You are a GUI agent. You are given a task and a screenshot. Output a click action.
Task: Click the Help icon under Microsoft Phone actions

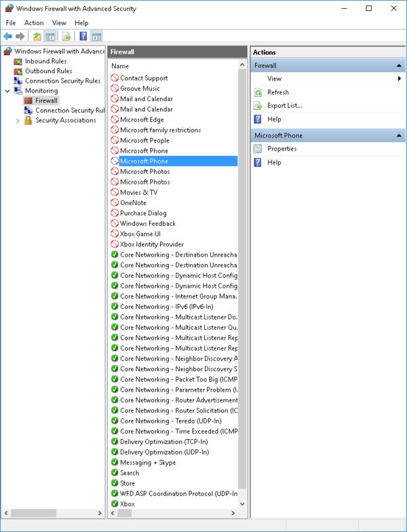pyautogui.click(x=258, y=162)
